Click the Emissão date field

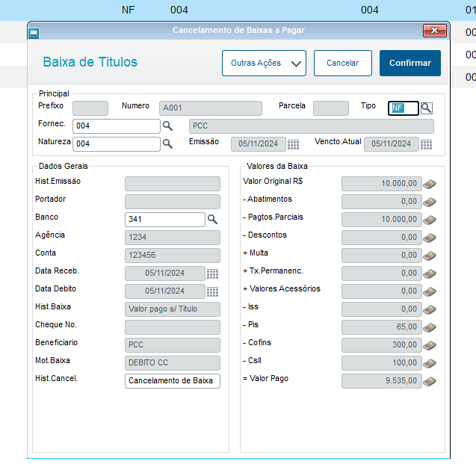tap(259, 144)
